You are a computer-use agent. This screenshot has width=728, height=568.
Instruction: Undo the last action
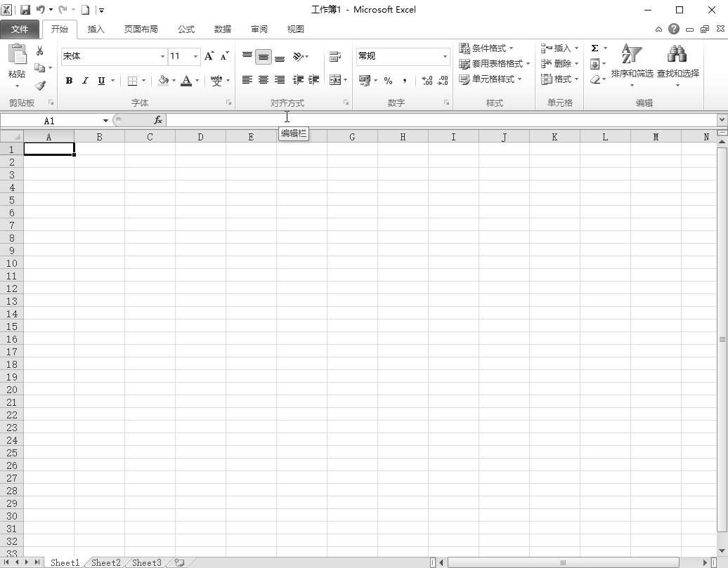(40, 9)
